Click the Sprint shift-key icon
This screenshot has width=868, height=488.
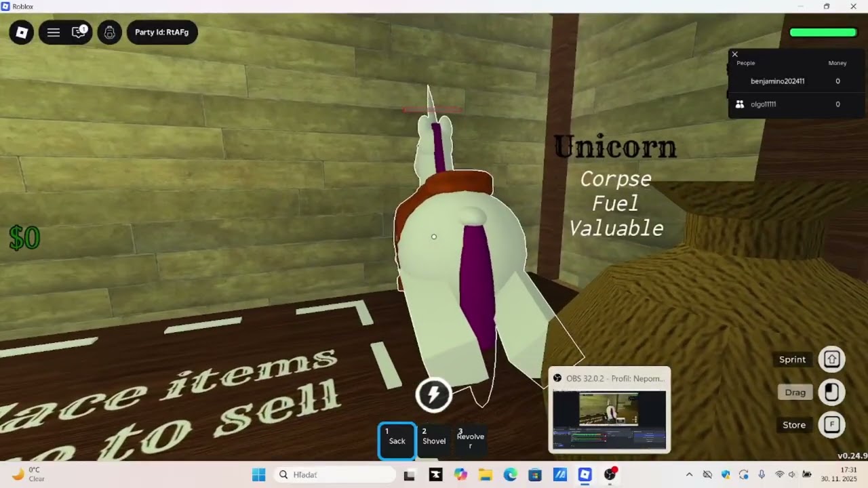(832, 359)
